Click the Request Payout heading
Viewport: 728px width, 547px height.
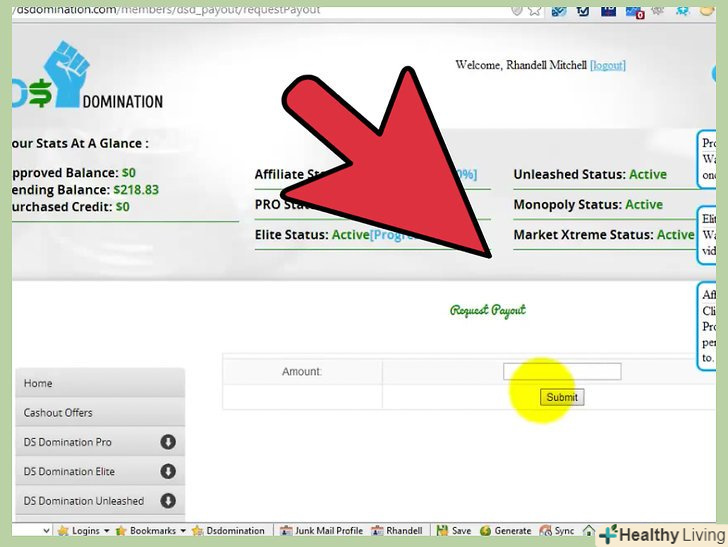(488, 310)
